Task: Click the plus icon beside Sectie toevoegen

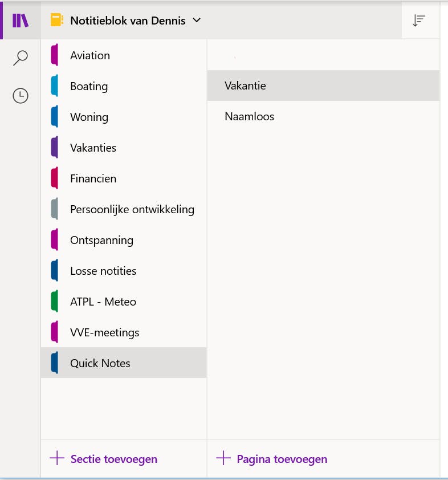Action: pyautogui.click(x=57, y=459)
